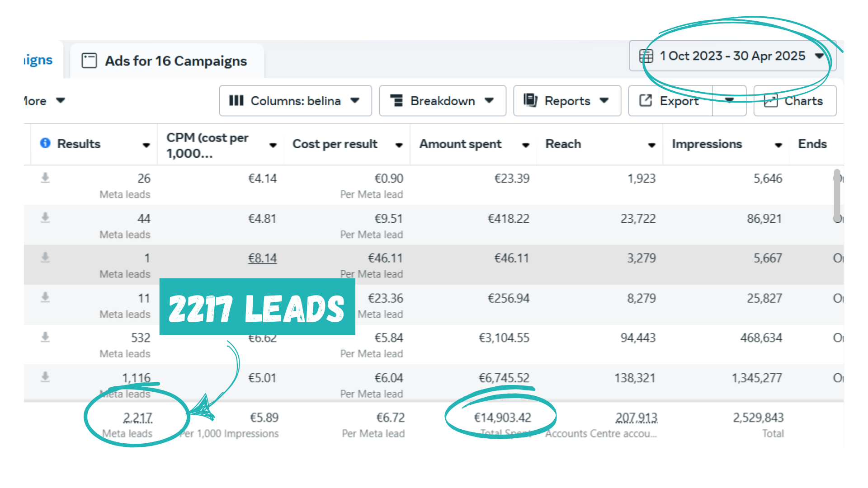This screenshot has height=488, width=868.
Task: Click the vertical table scrollbar
Action: 837,194
